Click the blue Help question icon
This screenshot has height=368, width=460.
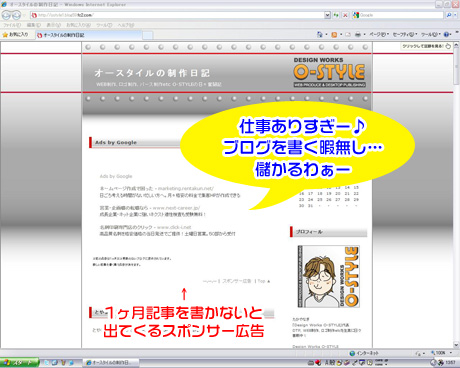[x=447, y=34]
